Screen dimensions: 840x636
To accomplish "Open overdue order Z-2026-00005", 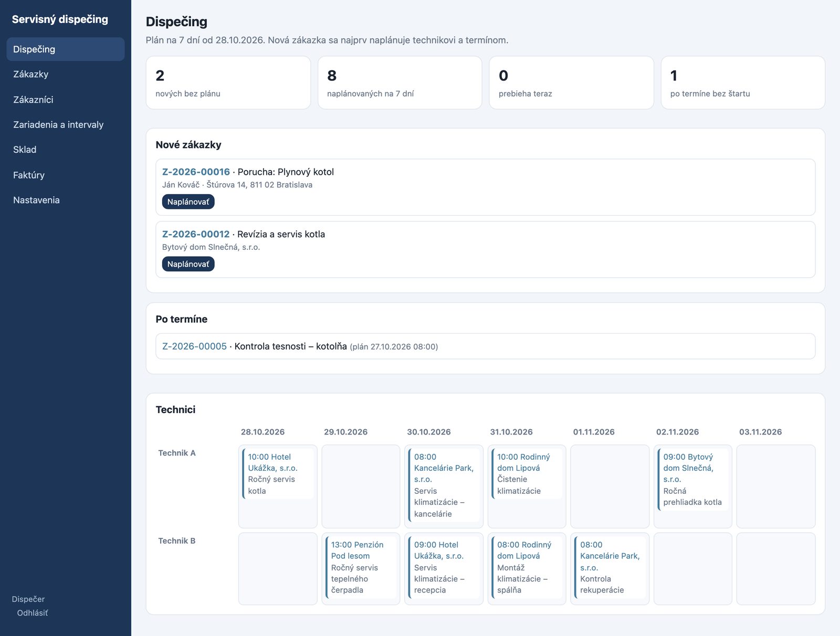I will pyautogui.click(x=194, y=346).
